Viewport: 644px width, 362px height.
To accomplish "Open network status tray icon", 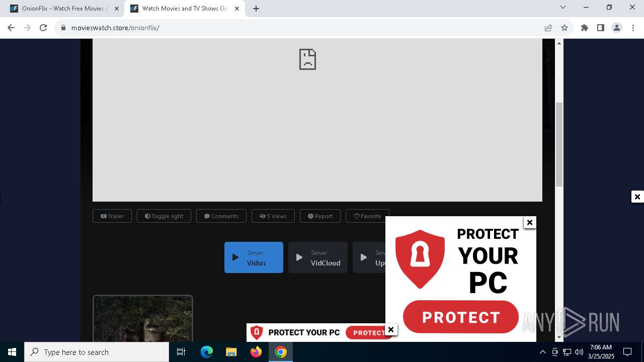I will pyautogui.click(x=567, y=352).
